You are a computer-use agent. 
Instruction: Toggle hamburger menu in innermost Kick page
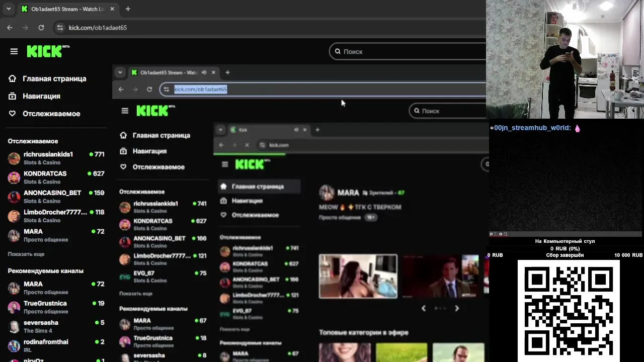[x=225, y=164]
